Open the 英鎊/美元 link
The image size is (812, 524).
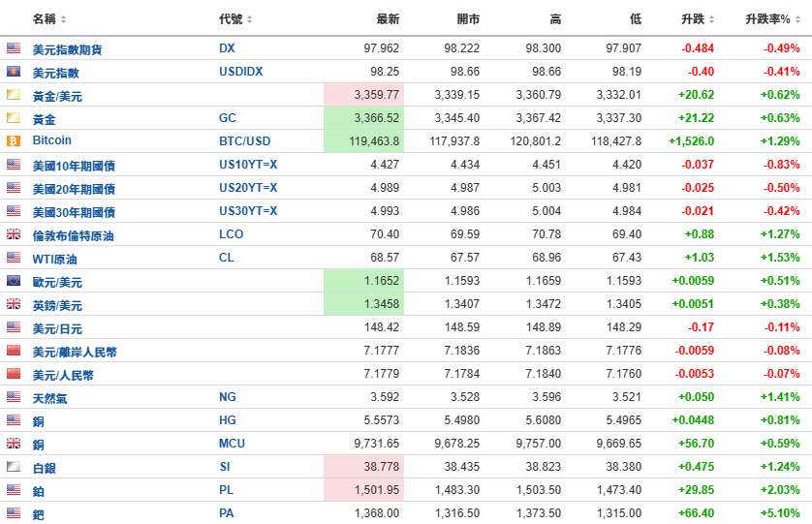point(57,306)
